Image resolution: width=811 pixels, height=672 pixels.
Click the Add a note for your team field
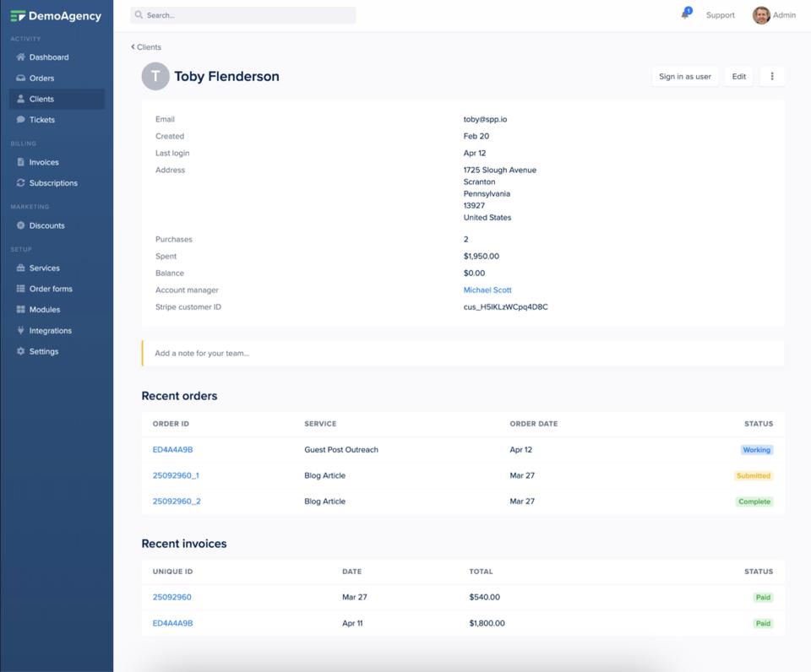463,353
